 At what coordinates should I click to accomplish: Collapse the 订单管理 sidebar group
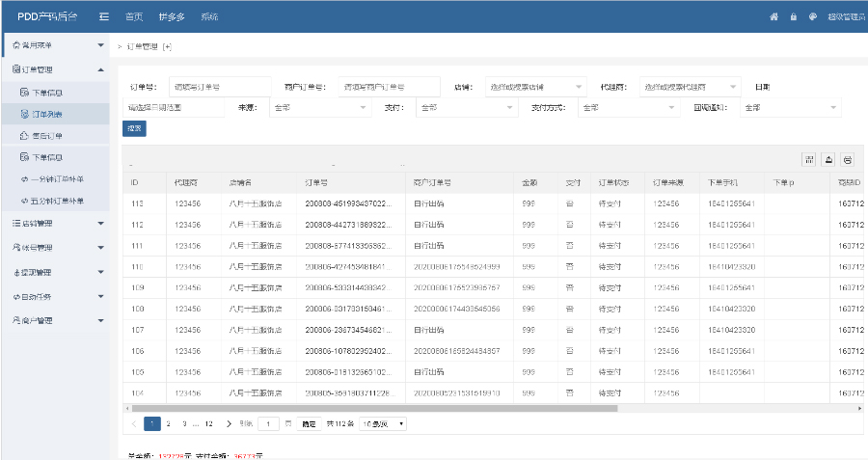click(x=55, y=69)
